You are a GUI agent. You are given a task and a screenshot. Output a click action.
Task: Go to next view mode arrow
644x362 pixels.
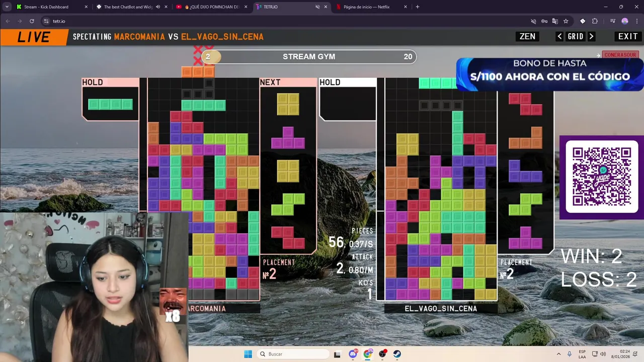pyautogui.click(x=591, y=37)
